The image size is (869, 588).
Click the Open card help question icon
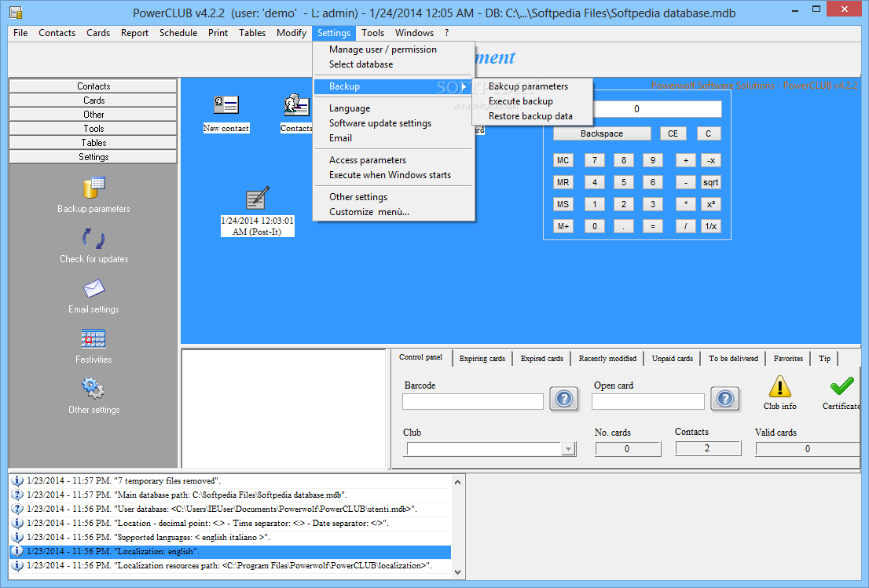725,399
